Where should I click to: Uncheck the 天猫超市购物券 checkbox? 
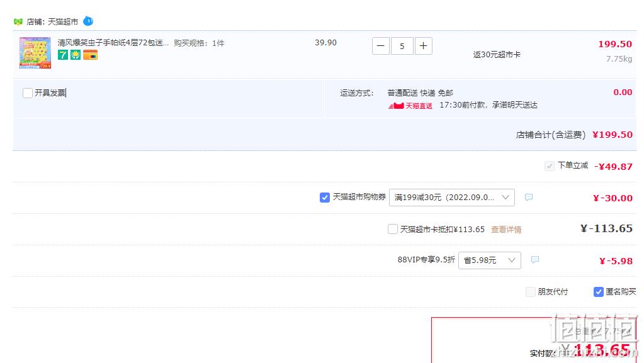pyautogui.click(x=324, y=198)
